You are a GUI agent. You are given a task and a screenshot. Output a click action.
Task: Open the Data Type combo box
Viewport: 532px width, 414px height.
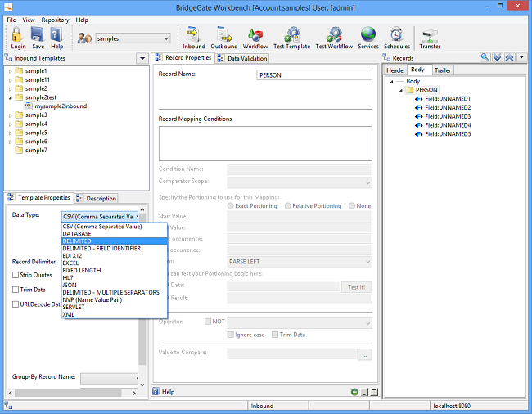(x=101, y=217)
